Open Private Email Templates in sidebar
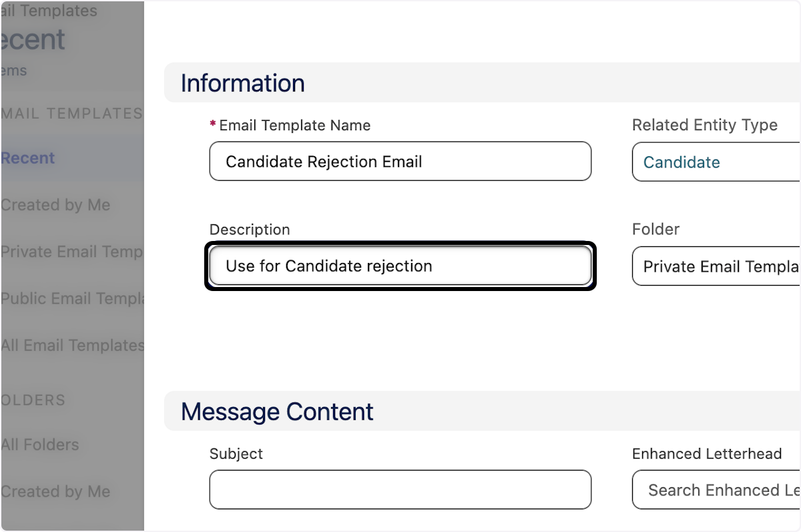Viewport: 801px width, 532px height. pos(71,252)
